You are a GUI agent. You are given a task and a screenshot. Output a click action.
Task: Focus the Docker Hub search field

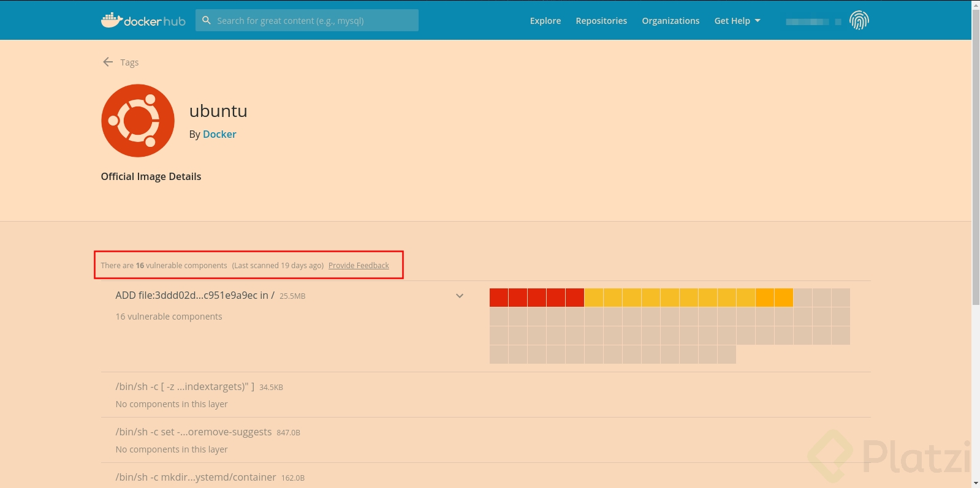click(x=307, y=20)
